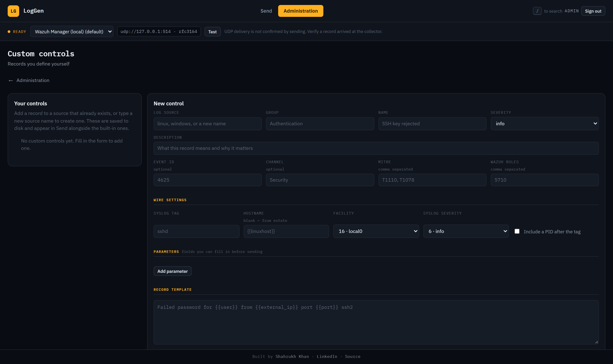Click the ADMIN role label
This screenshot has width=613, height=364.
click(x=572, y=11)
